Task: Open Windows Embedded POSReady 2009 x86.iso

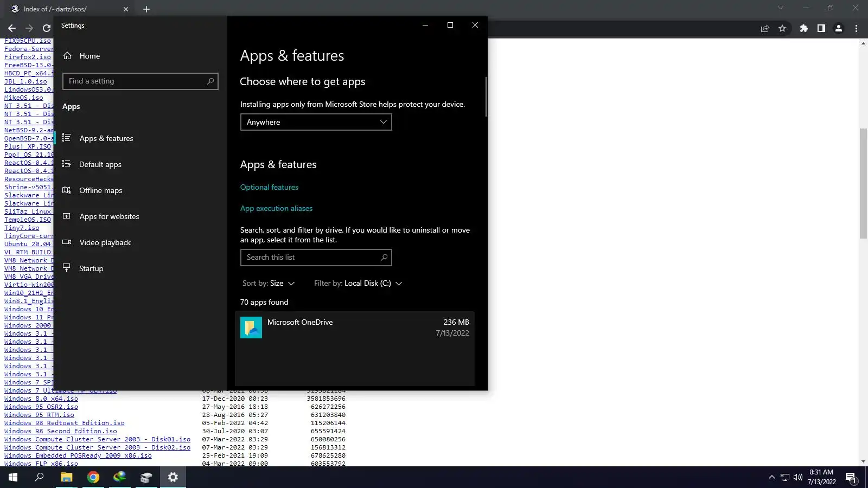Action: pyautogui.click(x=78, y=455)
